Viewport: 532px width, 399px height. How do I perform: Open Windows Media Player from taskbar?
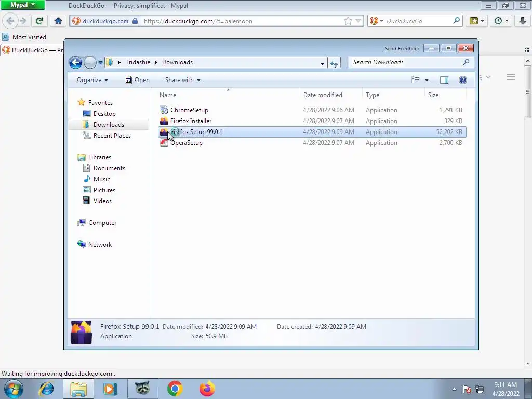point(110,389)
